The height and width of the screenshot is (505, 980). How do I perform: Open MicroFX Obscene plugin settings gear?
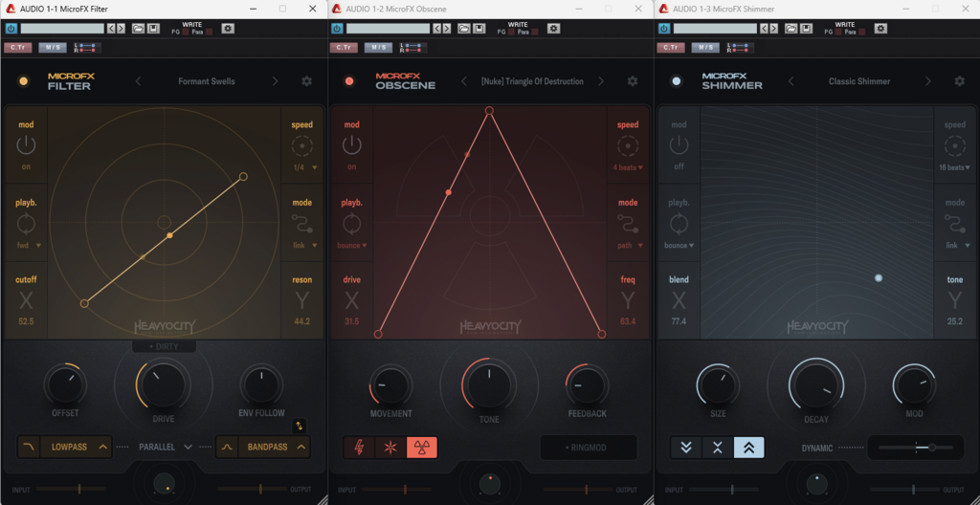[633, 81]
